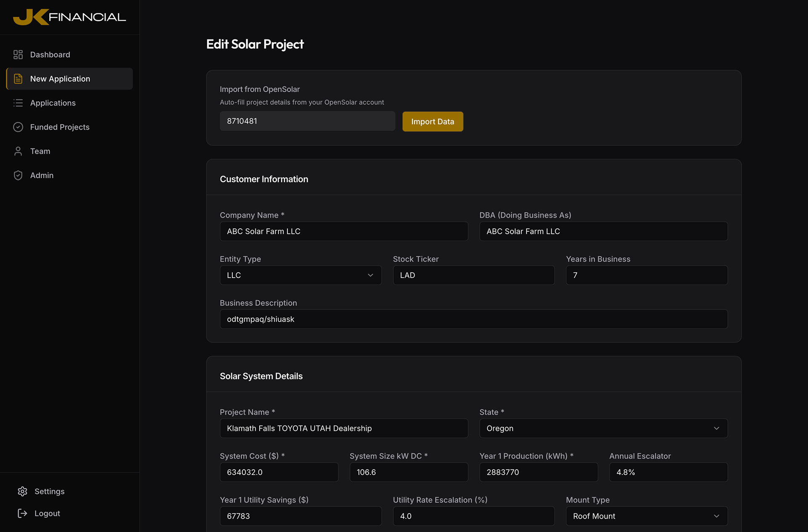This screenshot has width=808, height=532.
Task: Click the Logout arrow icon
Action: point(22,513)
